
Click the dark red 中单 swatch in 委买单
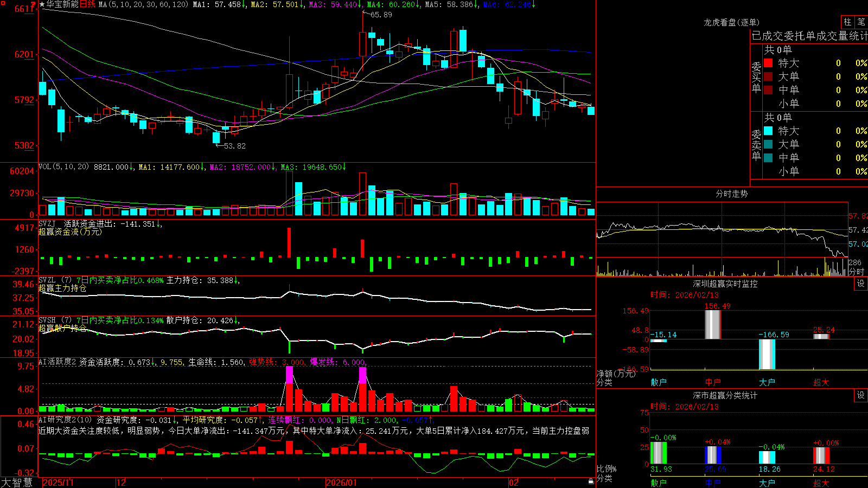click(768, 90)
